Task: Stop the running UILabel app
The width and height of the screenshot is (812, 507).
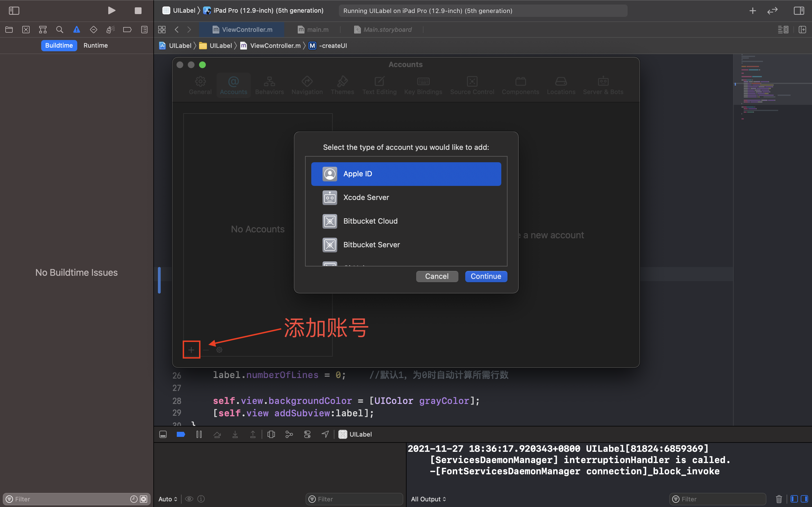Action: click(x=138, y=11)
